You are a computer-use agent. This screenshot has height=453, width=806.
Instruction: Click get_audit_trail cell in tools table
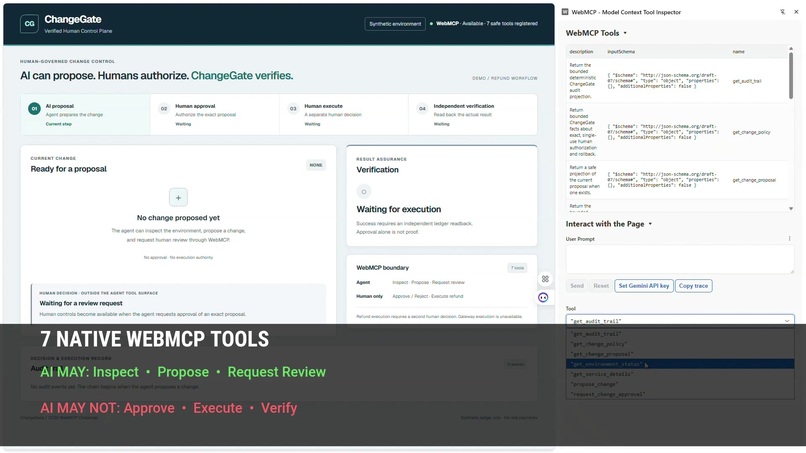point(746,81)
